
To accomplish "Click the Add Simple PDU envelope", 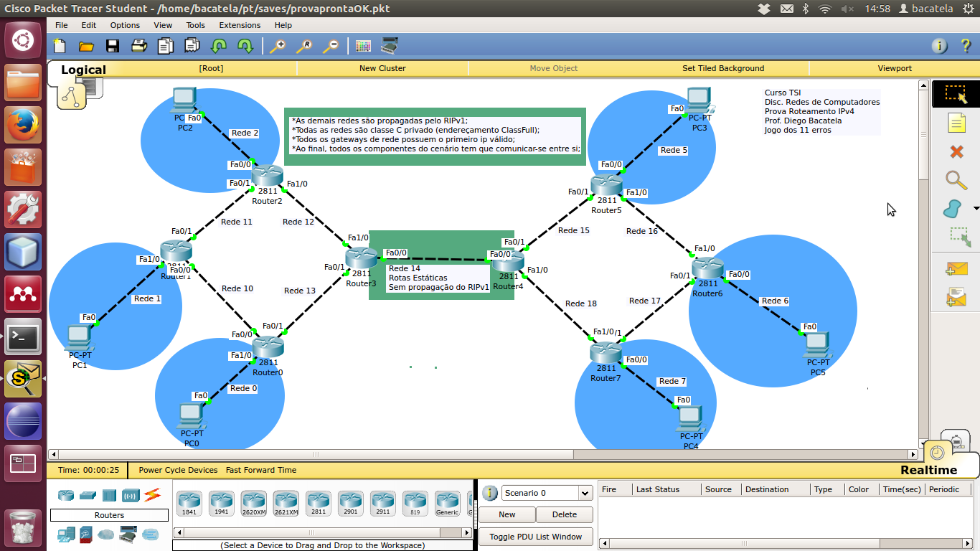I will pos(956,269).
